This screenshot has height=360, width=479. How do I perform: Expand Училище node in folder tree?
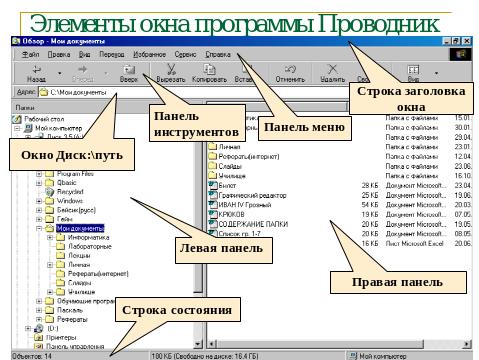pos(50,292)
